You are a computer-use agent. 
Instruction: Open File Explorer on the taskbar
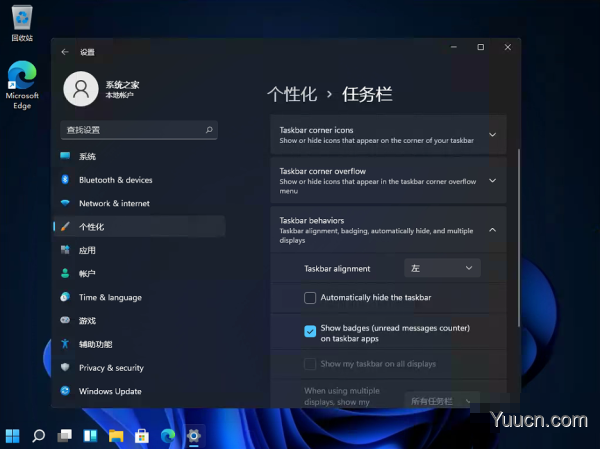click(116, 436)
